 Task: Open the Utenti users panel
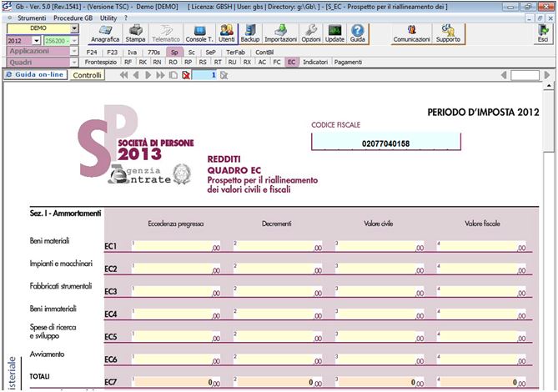[x=227, y=34]
